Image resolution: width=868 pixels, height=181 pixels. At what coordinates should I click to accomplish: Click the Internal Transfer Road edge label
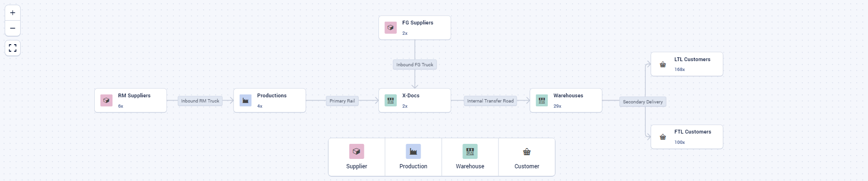(x=491, y=101)
